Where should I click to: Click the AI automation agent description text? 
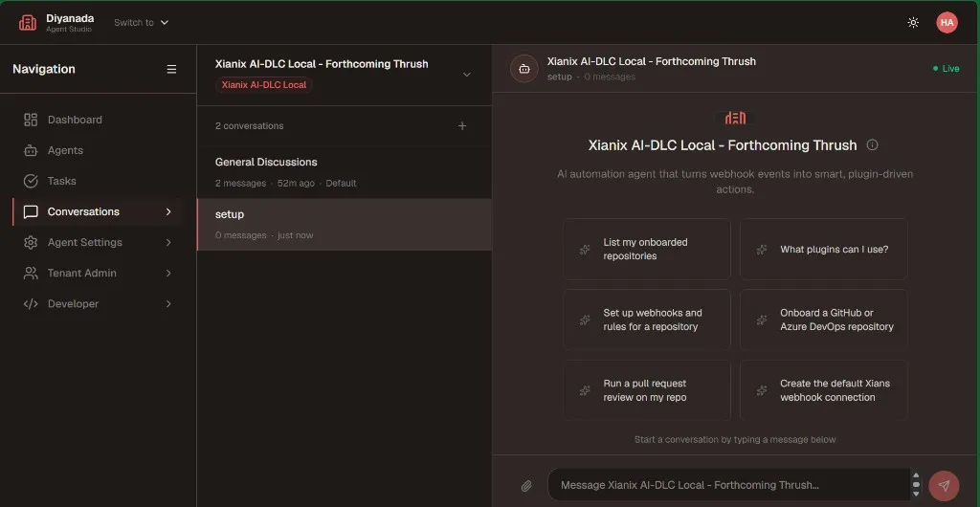tap(735, 182)
